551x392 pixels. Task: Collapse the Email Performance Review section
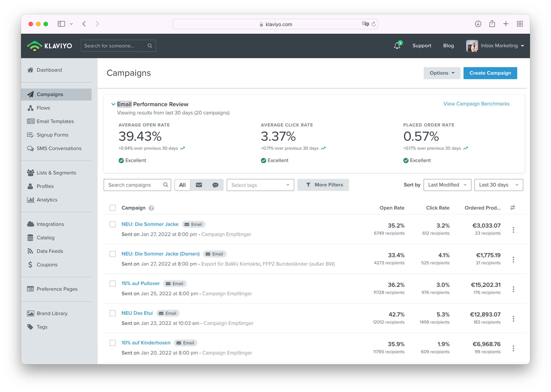click(113, 104)
